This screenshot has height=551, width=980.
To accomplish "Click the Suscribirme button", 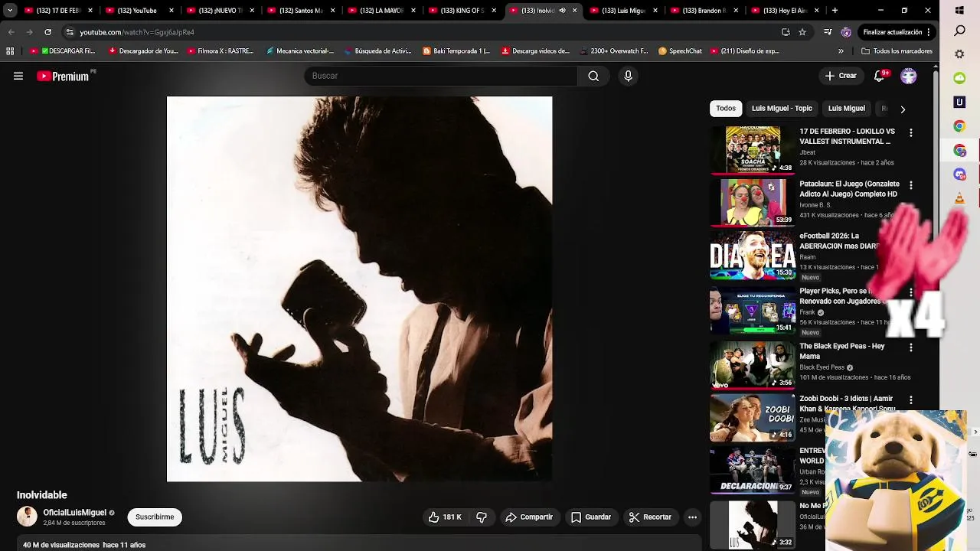I will (x=155, y=517).
